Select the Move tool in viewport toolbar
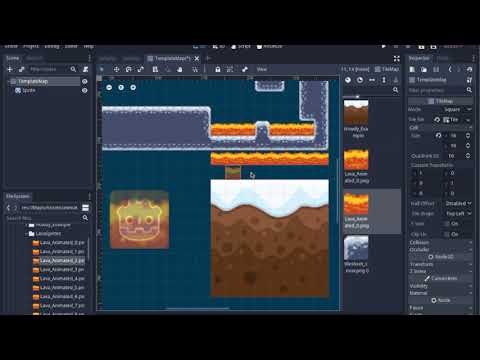 116,69
